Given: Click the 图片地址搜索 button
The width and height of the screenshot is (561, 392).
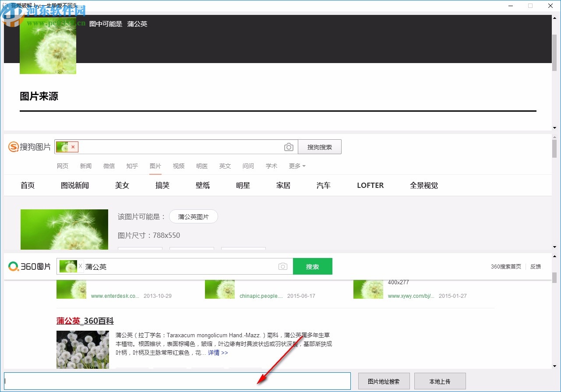Looking at the screenshot, I should click(x=384, y=381).
